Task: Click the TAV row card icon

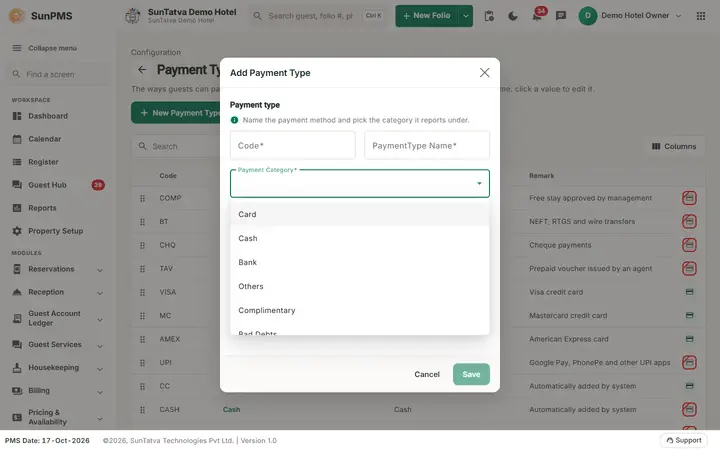Action: pyautogui.click(x=689, y=268)
